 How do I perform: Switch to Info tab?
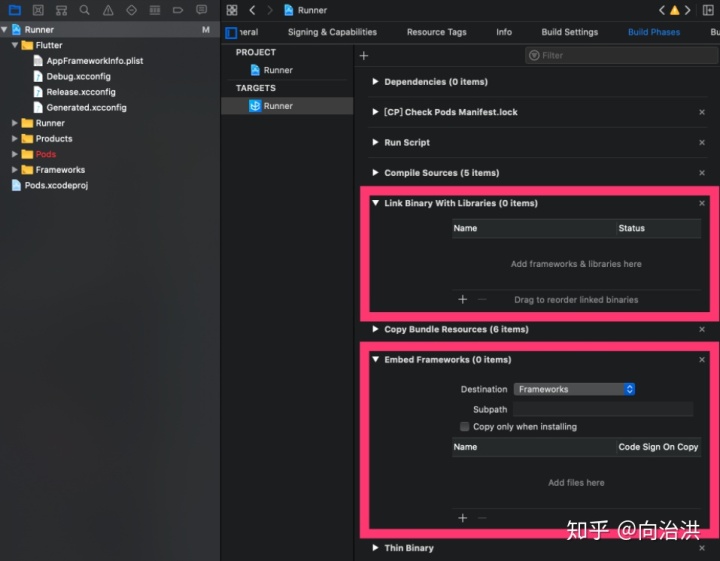pyautogui.click(x=504, y=32)
